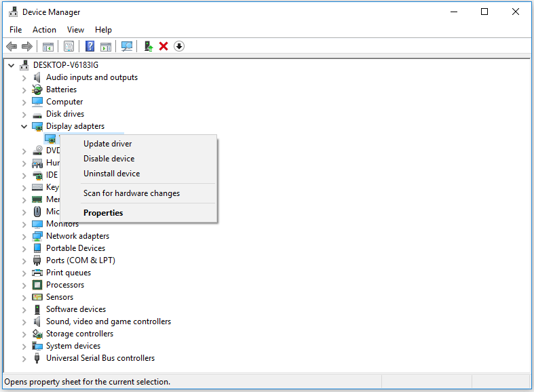Select the Sensors label

tap(60, 297)
